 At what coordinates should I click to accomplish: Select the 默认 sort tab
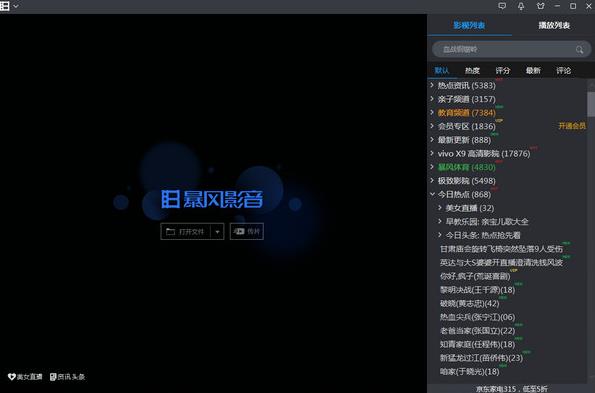(x=442, y=71)
